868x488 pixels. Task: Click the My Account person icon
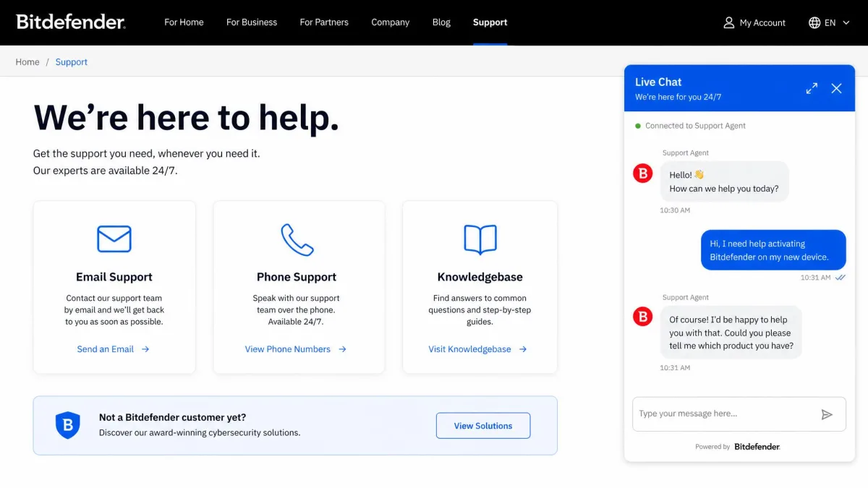pyautogui.click(x=729, y=22)
